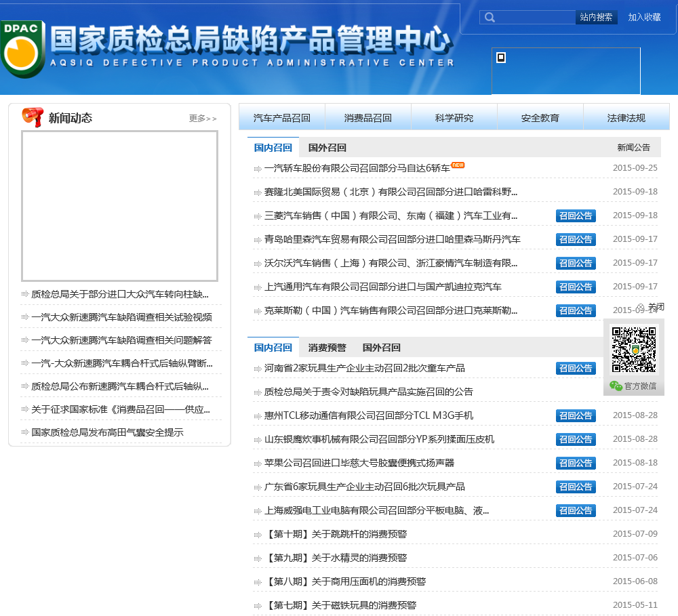Screen dimensions: 678x616
Task: Select the 消费预警 tab
Action: [327, 348]
